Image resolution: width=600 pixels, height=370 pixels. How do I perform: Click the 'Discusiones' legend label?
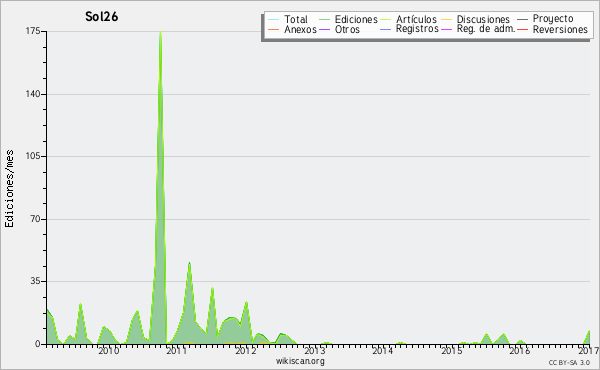(x=483, y=20)
